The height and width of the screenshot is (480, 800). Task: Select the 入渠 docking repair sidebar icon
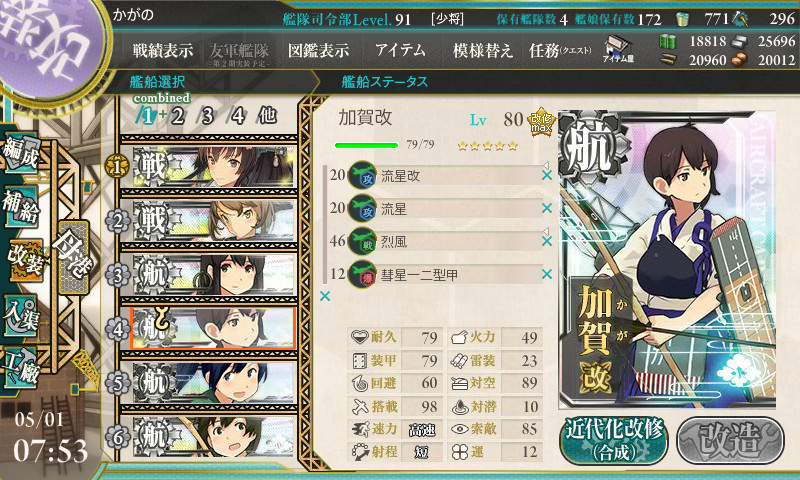[20, 316]
